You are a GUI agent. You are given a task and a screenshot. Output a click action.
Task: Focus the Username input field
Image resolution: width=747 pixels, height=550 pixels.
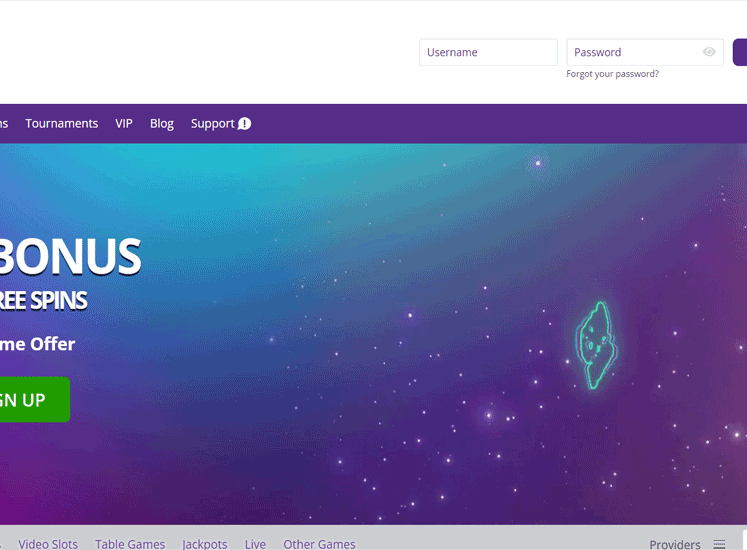click(x=488, y=52)
